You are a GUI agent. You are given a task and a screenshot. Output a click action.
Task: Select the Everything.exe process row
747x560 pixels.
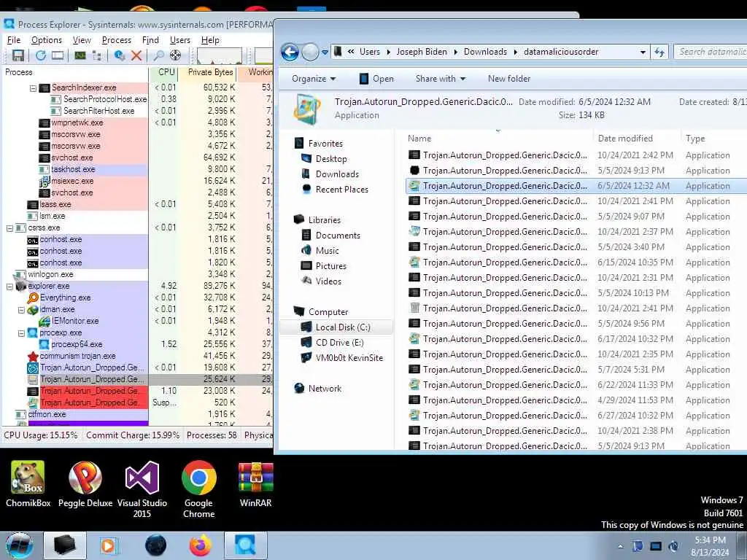coord(65,297)
